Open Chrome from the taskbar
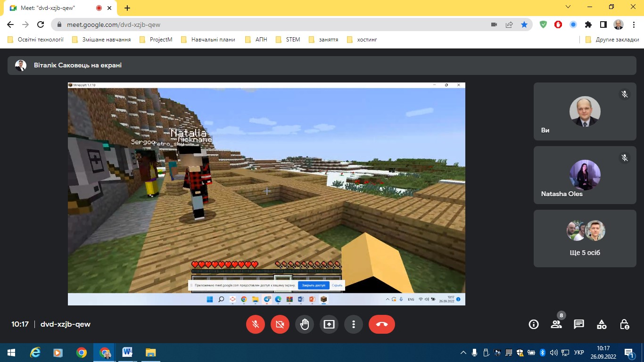644x362 pixels. 82,353
